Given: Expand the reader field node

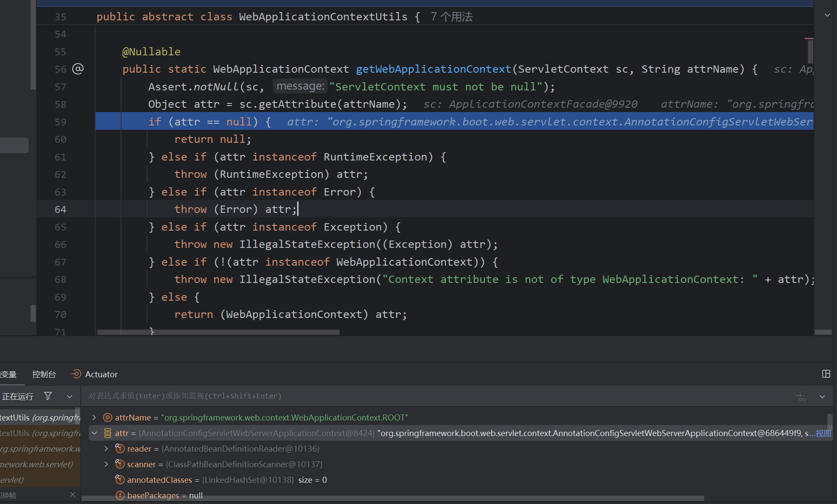Looking at the screenshot, I should (x=106, y=449).
